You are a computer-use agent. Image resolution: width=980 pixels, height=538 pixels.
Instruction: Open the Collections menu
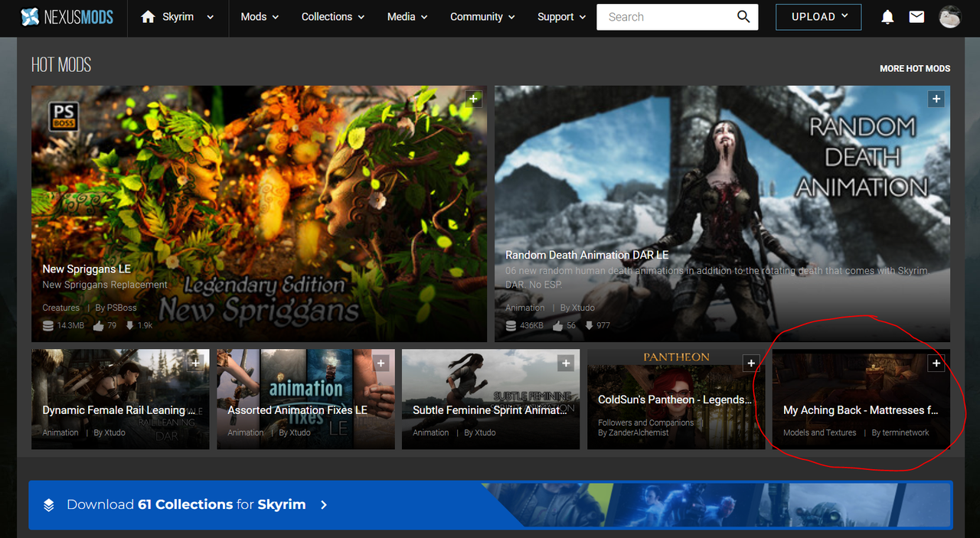[x=332, y=17]
